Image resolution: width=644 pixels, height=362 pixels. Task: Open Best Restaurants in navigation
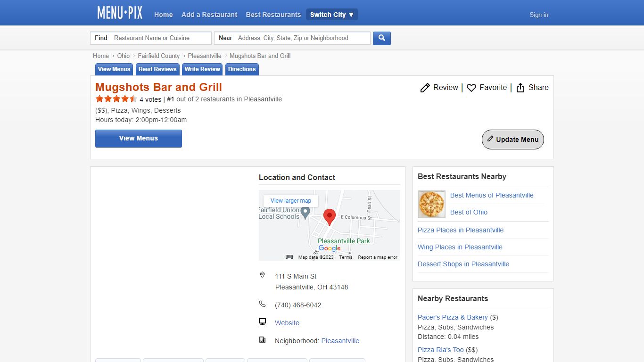[x=273, y=15]
